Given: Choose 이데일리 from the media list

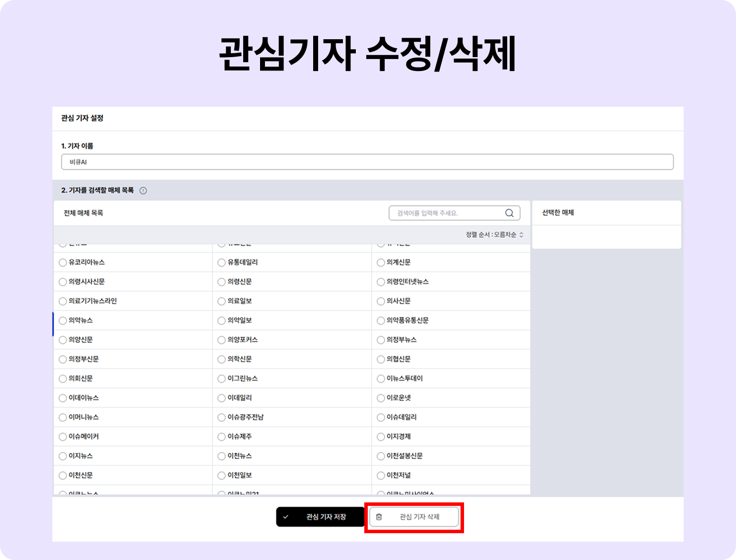Looking at the screenshot, I should coord(240,398).
